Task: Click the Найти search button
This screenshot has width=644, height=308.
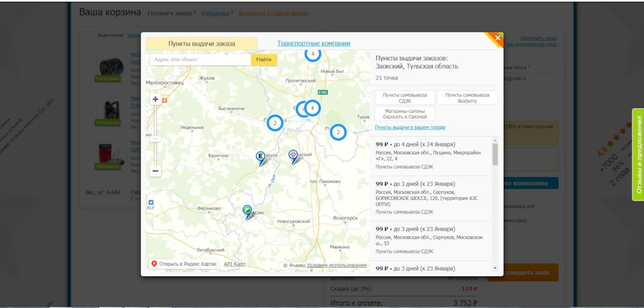Action: (x=264, y=60)
